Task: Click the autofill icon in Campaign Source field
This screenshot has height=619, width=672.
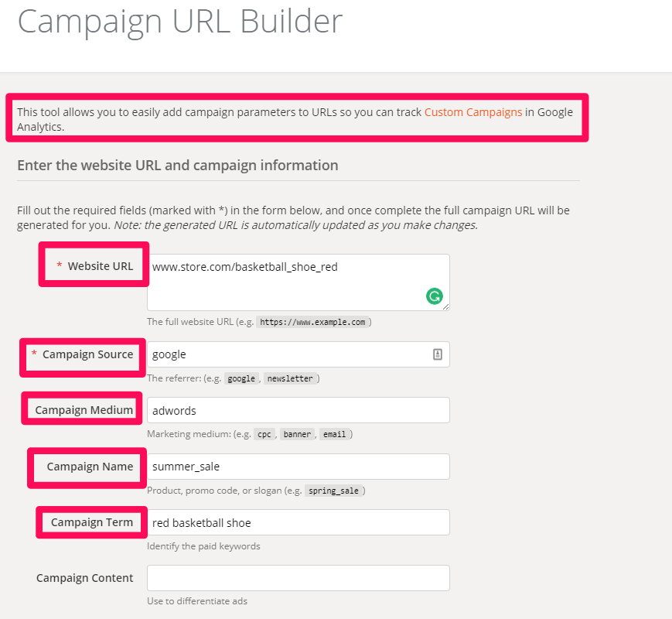Action: (x=437, y=354)
